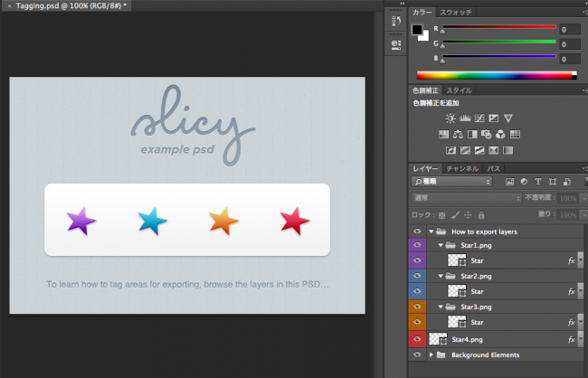Open the blend mode dropdown

click(x=466, y=198)
